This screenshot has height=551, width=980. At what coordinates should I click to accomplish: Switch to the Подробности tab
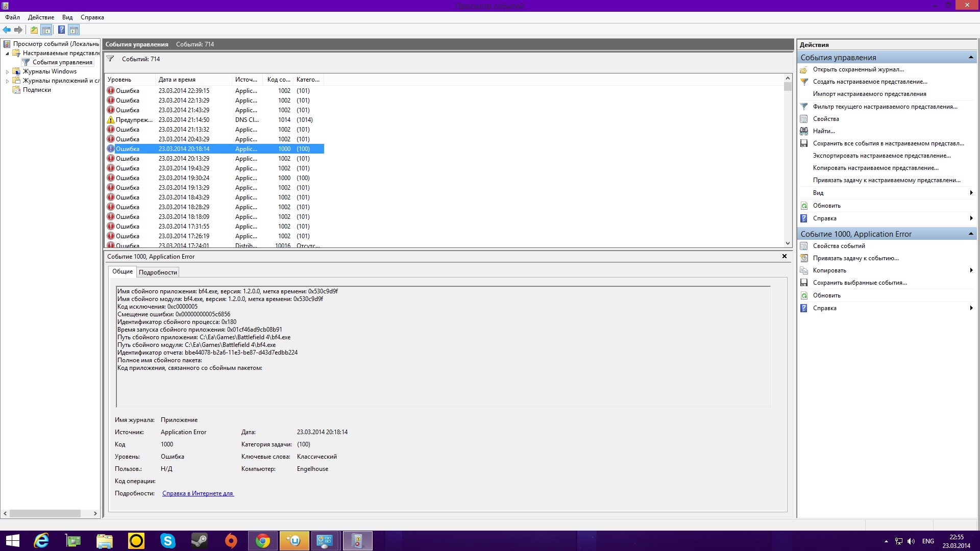158,272
